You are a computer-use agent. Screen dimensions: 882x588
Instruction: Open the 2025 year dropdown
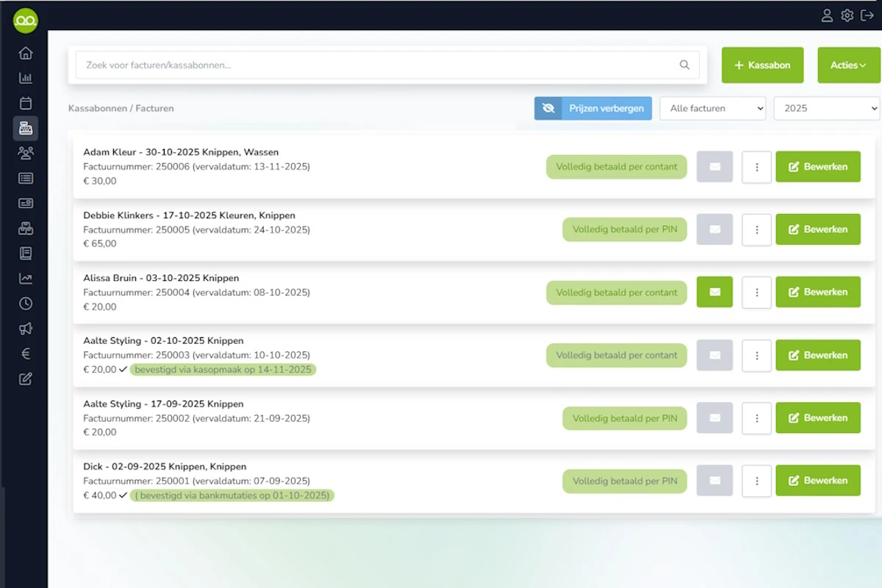[x=826, y=108]
